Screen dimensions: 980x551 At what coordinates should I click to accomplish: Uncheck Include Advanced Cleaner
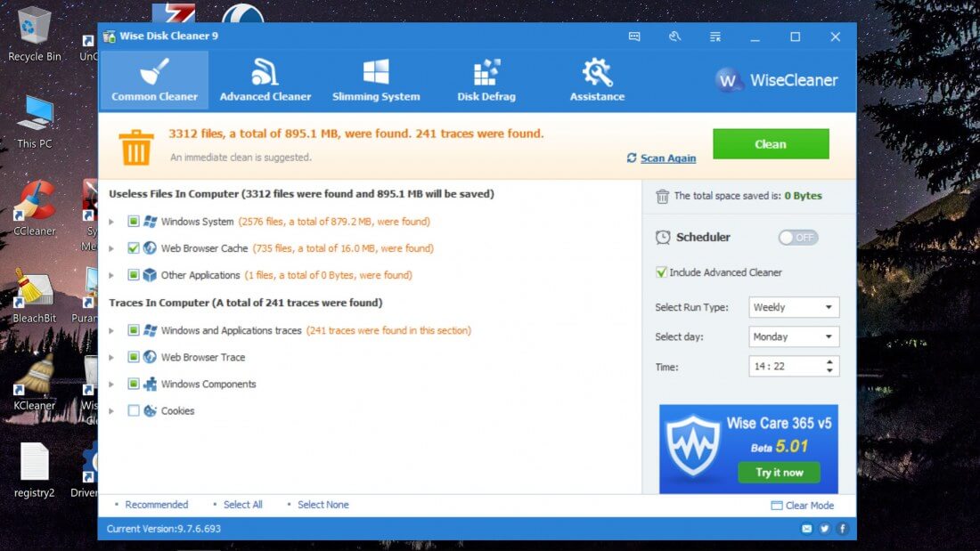click(661, 271)
